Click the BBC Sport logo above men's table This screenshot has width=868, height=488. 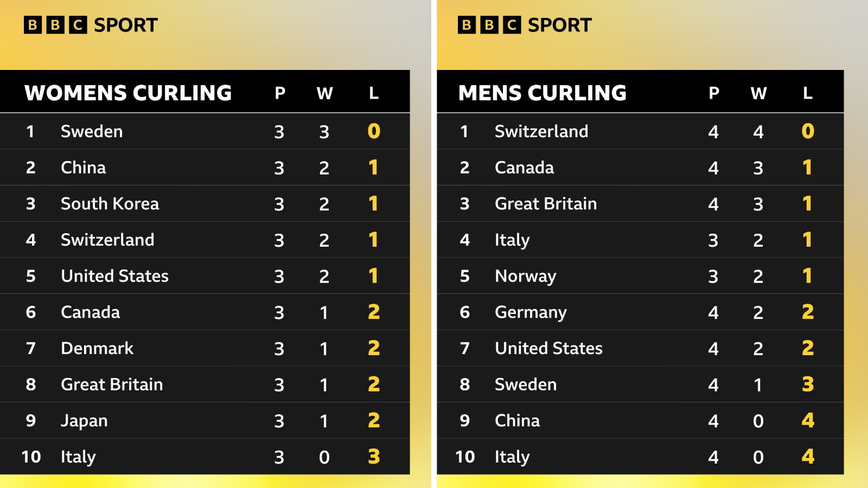[525, 25]
